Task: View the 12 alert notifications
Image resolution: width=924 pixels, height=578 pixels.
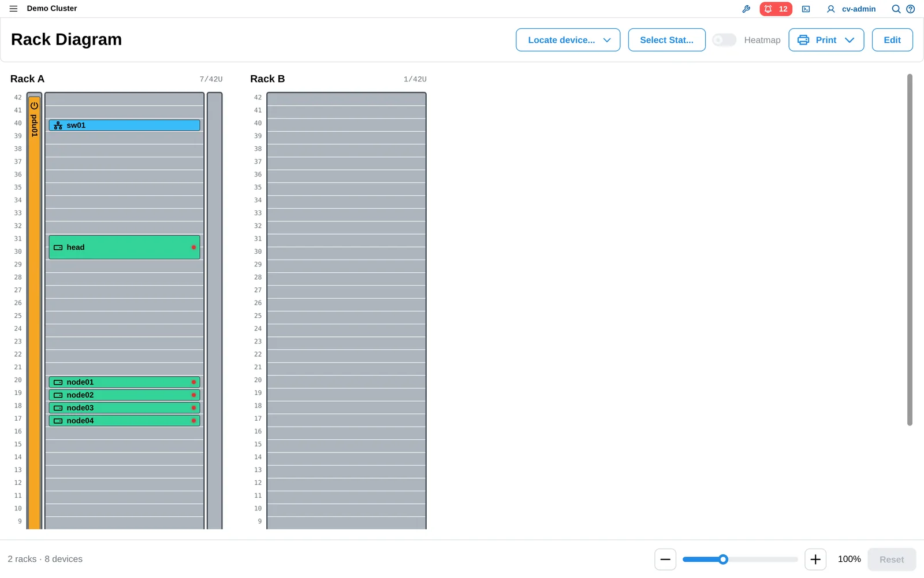Action: pos(776,9)
